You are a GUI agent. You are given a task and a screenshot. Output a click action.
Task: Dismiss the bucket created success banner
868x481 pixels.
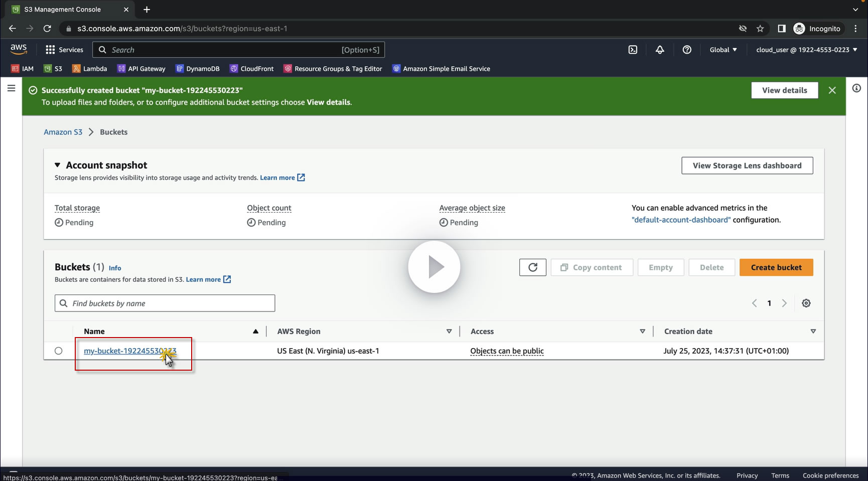click(x=832, y=90)
